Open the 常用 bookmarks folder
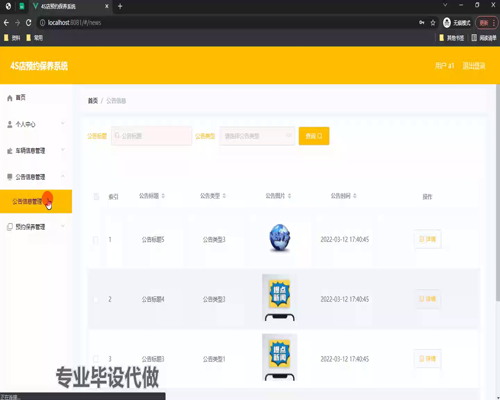This screenshot has height=400, width=500. click(x=35, y=38)
